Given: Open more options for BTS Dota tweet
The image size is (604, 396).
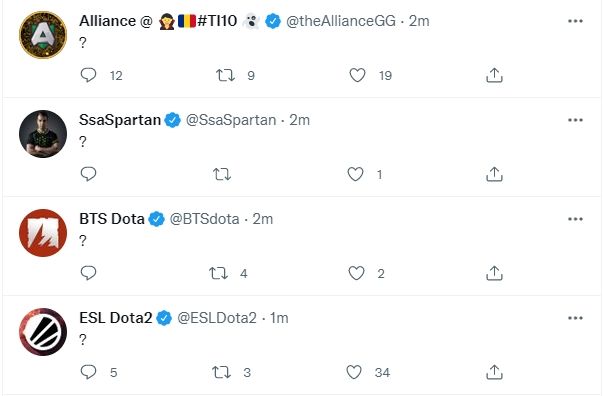Looking at the screenshot, I should [x=575, y=219].
